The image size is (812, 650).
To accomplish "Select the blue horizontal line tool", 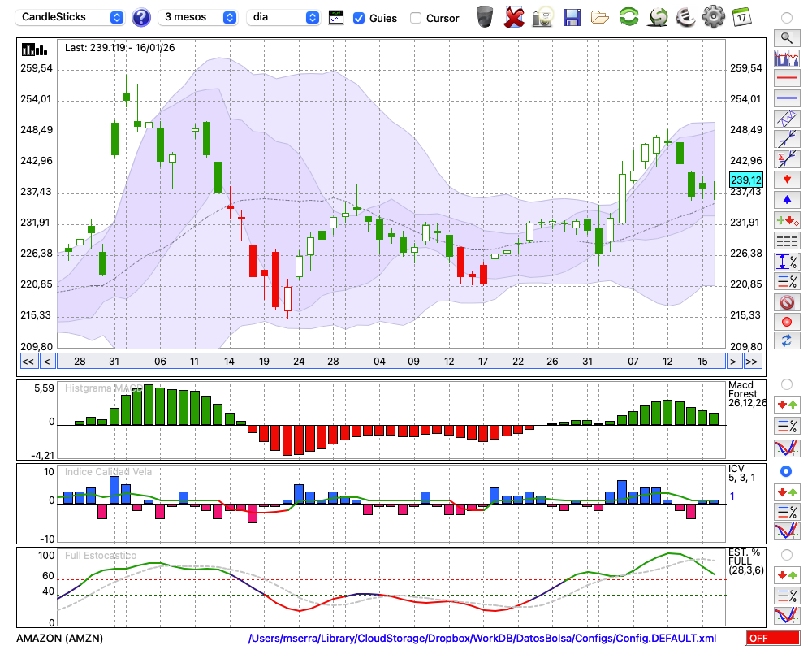I will click(786, 98).
